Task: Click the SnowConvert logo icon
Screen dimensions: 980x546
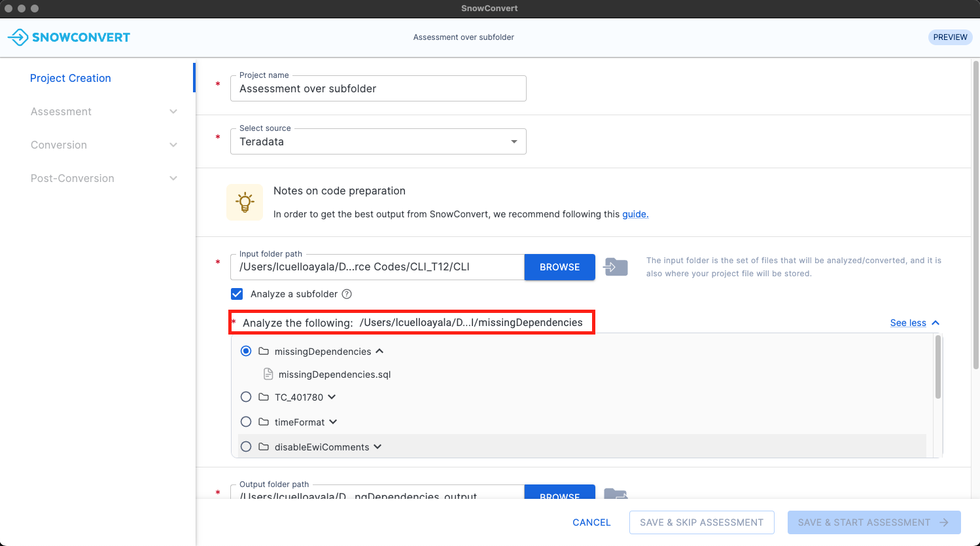Action: [x=18, y=37]
